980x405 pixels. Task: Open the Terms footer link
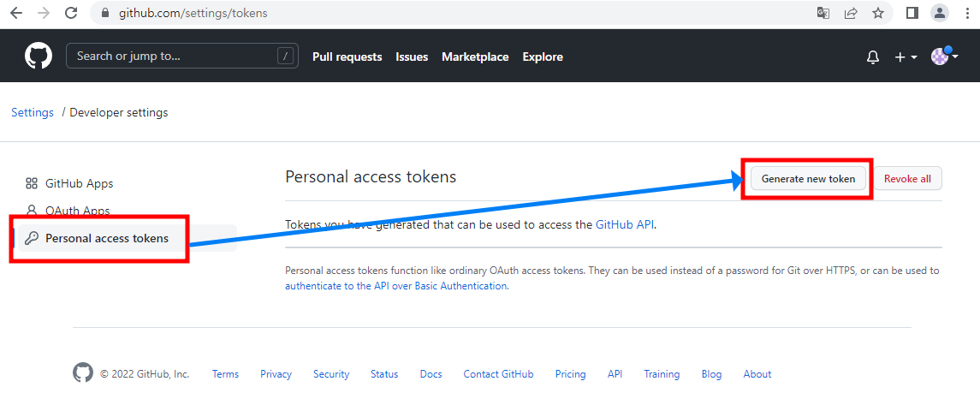point(226,374)
